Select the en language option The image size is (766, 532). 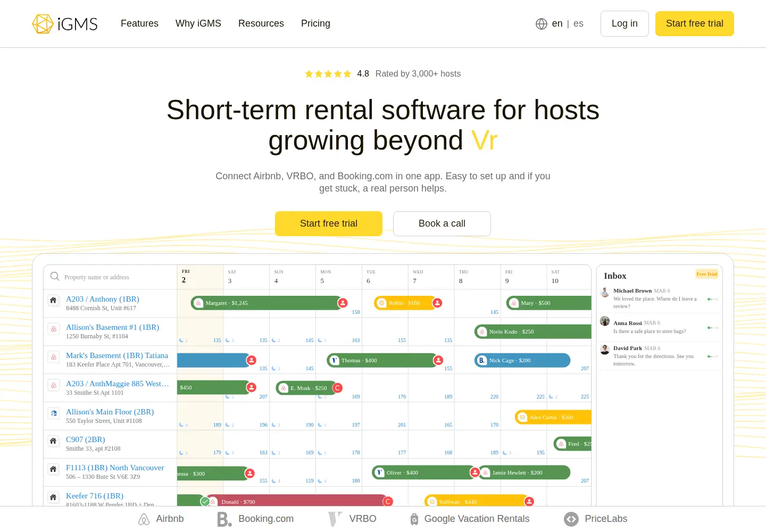557,23
